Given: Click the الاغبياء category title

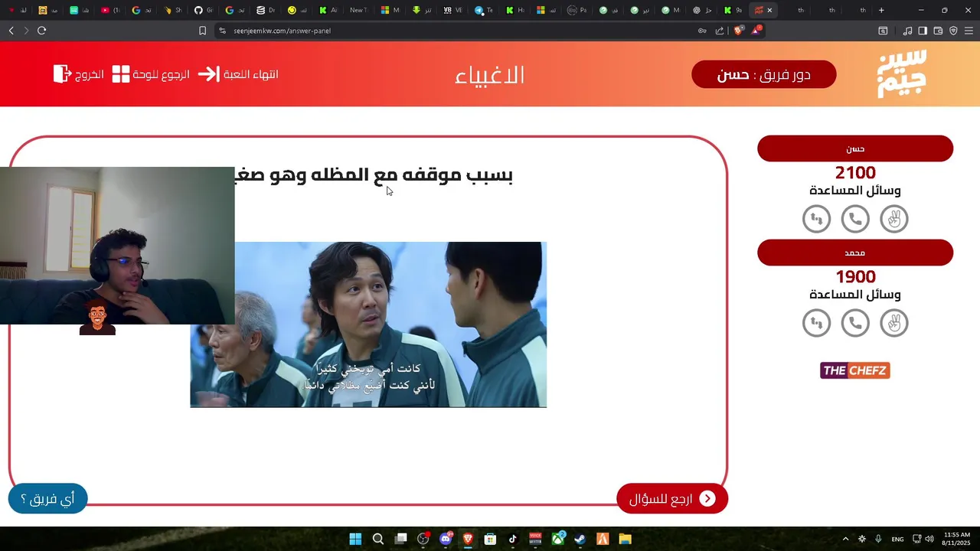Looking at the screenshot, I should point(490,75).
